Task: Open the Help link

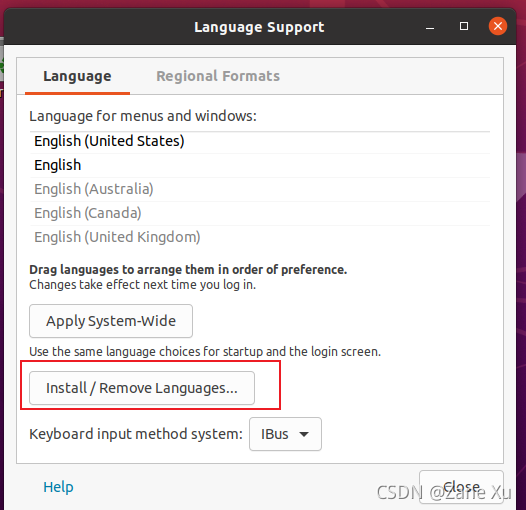Action: click(58, 487)
